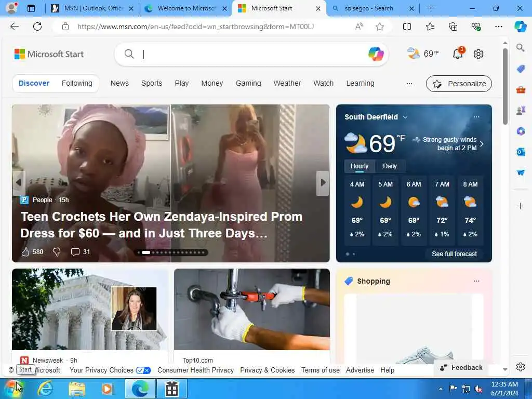This screenshot has width=532, height=399.
Task: Open Windows Start button
Action: tap(13, 389)
